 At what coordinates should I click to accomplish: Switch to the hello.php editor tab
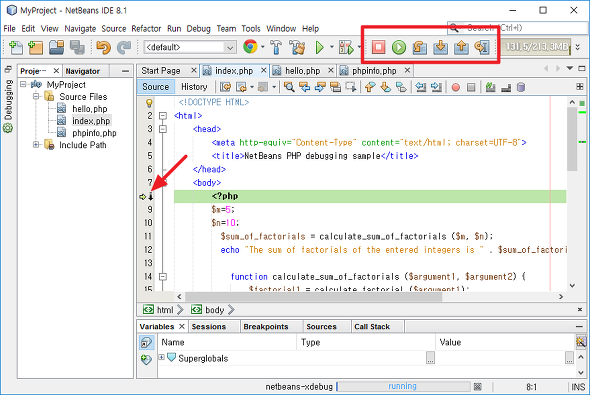coord(302,71)
